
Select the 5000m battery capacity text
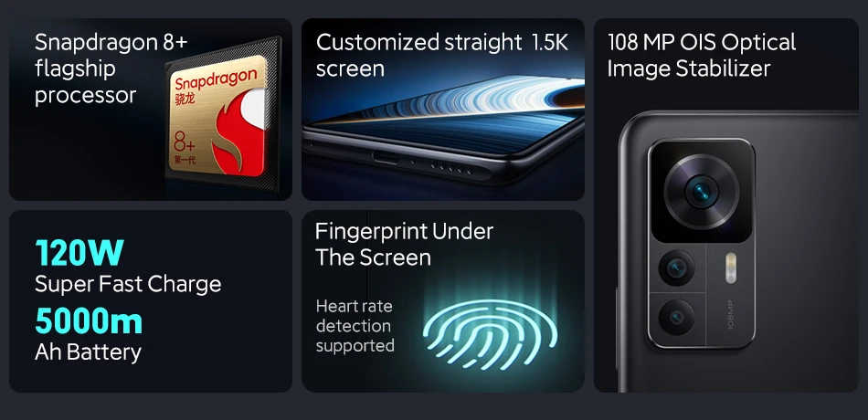89,321
